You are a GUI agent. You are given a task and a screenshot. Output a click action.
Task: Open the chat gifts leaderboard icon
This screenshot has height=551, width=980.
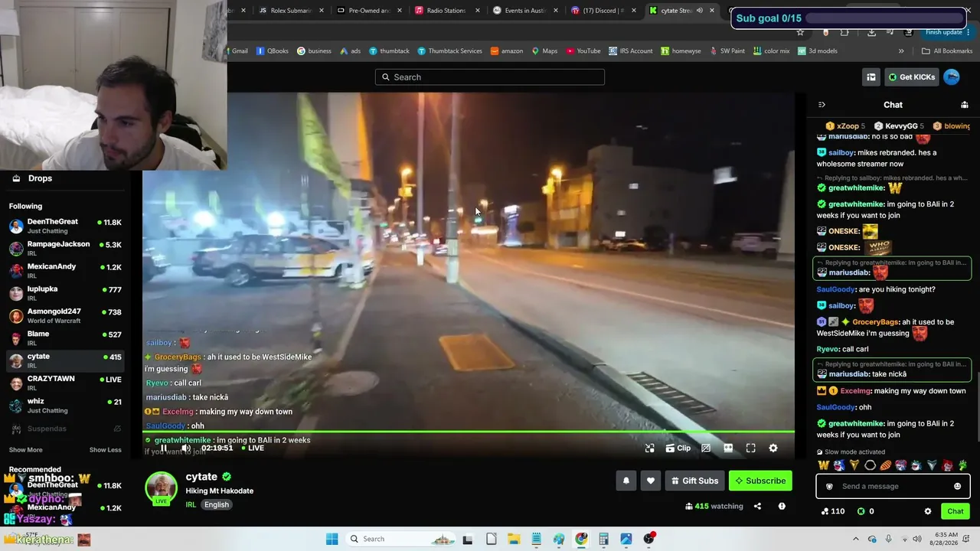coord(965,105)
